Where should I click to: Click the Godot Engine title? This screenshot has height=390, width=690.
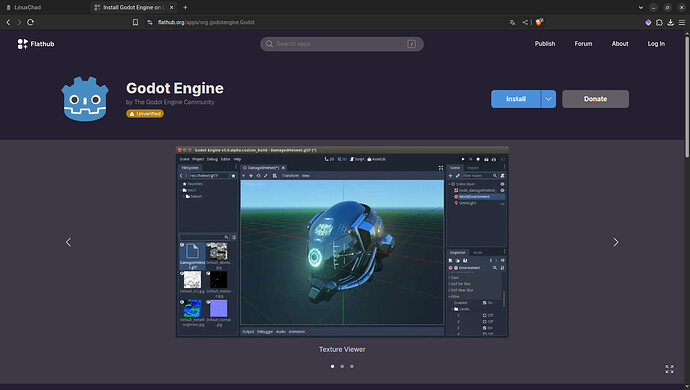click(175, 88)
